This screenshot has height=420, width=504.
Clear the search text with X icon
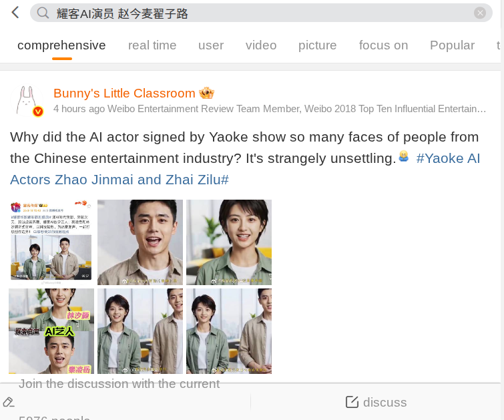coord(479,13)
